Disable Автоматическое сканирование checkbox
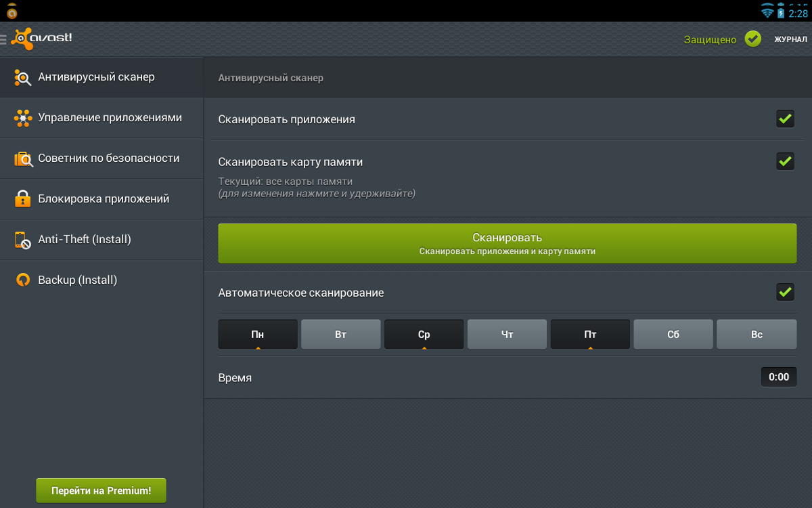 pyautogui.click(x=785, y=292)
